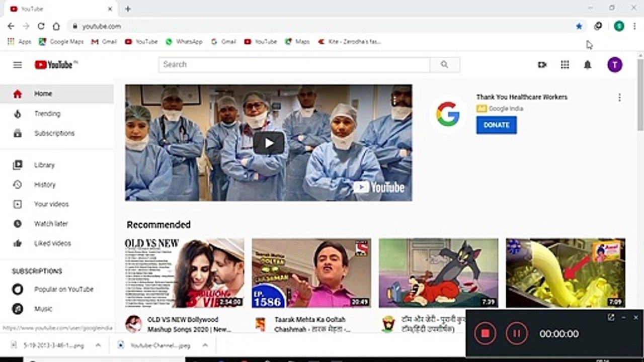Viewport: 644px width, 362px height.
Task: Open the three-dot menu beside the banner ad
Action: (x=619, y=98)
